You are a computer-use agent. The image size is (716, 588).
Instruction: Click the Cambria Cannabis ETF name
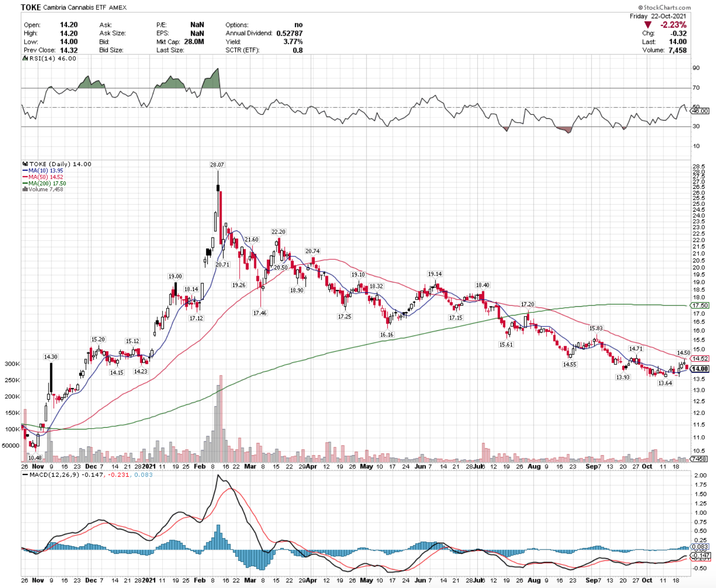click(75, 7)
